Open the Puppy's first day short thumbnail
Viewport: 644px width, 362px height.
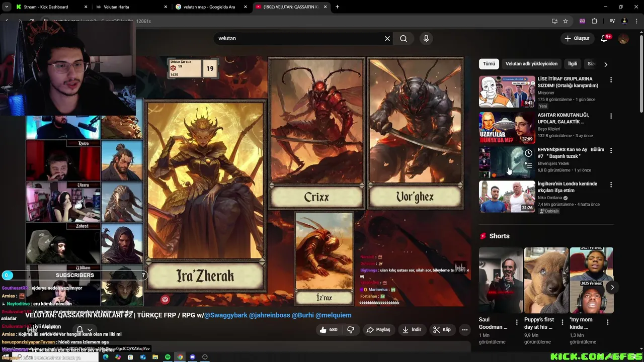point(546,281)
